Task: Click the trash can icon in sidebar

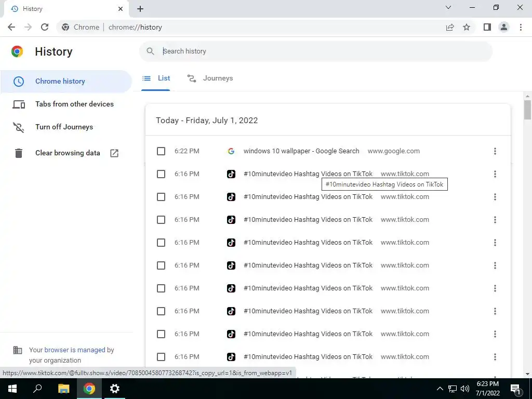Action: click(x=19, y=153)
